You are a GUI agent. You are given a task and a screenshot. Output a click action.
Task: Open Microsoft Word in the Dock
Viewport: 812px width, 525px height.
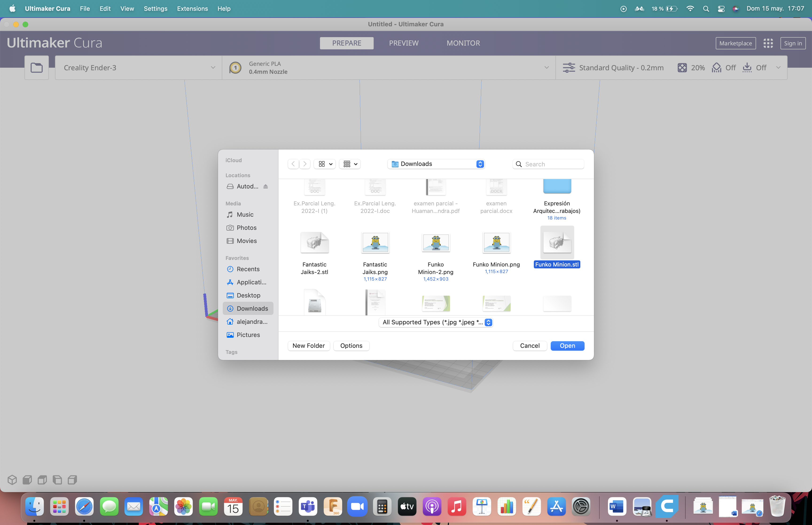click(617, 507)
